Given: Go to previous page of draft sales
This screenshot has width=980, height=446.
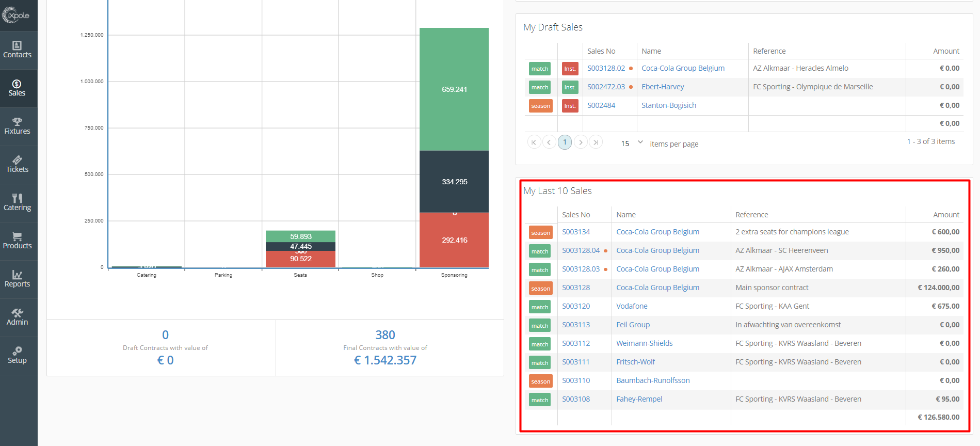Looking at the screenshot, I should [549, 142].
